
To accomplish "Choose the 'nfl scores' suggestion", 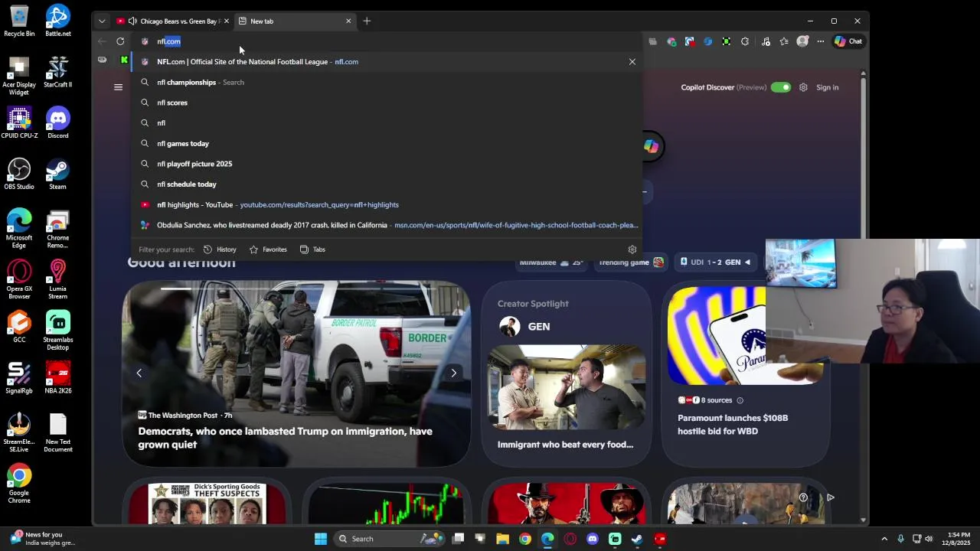I will click(387, 103).
